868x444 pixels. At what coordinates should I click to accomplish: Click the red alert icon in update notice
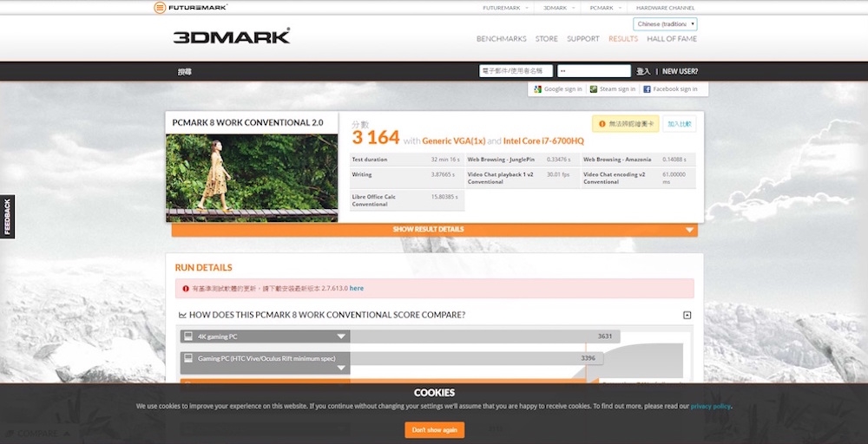(186, 289)
